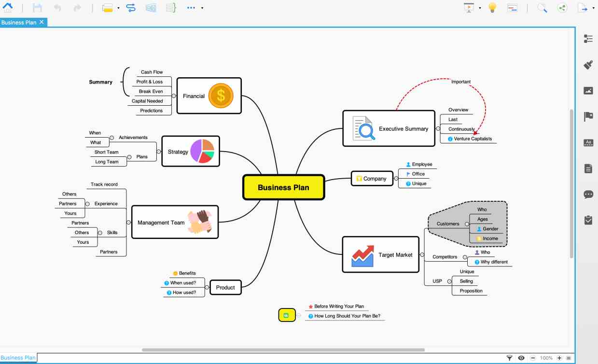Collapse the Achievements subtopic toggle
This screenshot has width=598, height=364.
(x=111, y=138)
